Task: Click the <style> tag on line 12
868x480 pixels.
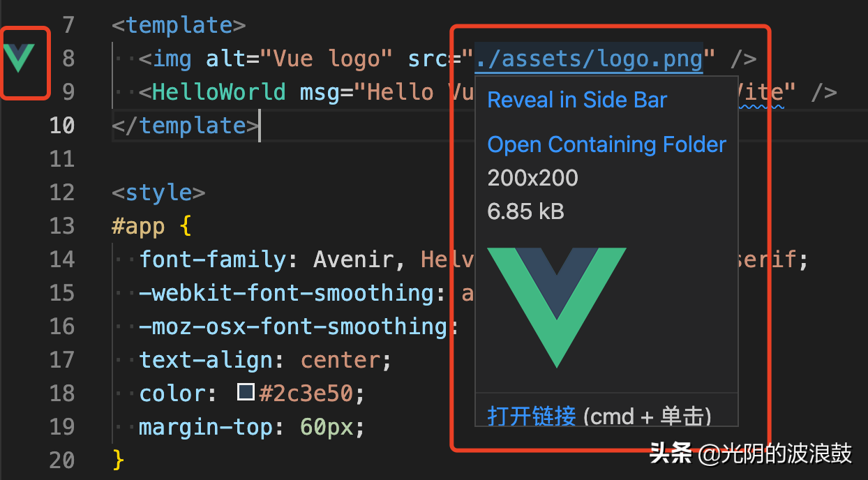Action: tap(158, 193)
